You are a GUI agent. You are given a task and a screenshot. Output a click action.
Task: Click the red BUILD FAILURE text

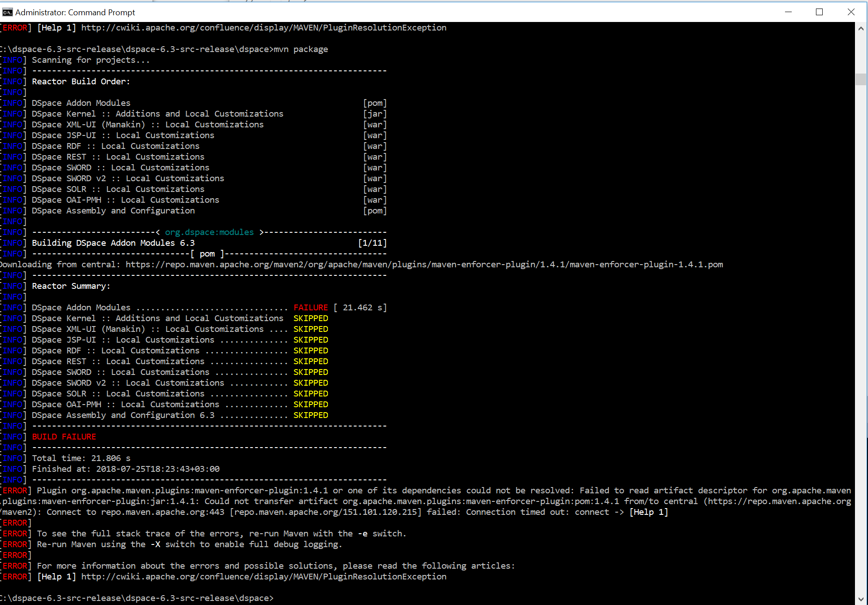(64, 437)
